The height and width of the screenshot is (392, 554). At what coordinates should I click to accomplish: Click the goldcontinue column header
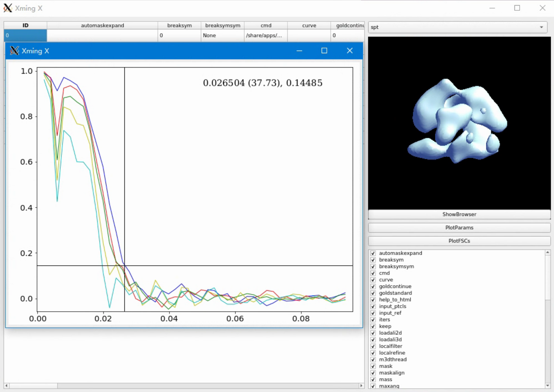coord(348,25)
